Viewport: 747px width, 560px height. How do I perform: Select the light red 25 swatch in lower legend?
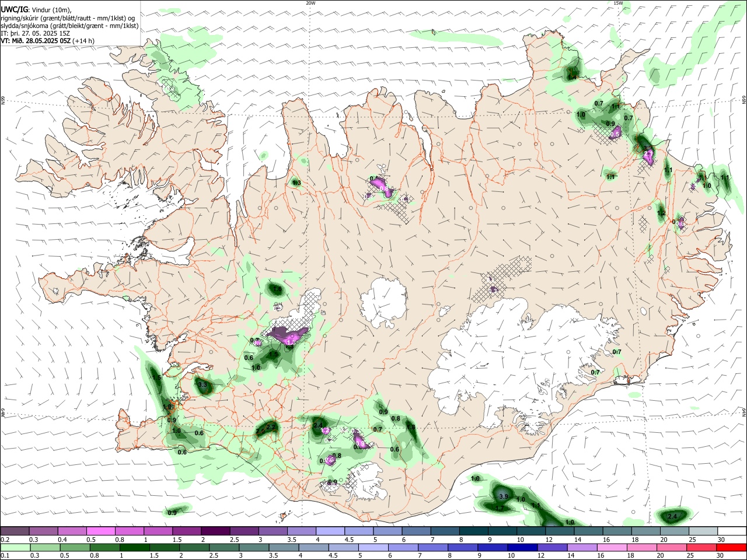(701, 547)
